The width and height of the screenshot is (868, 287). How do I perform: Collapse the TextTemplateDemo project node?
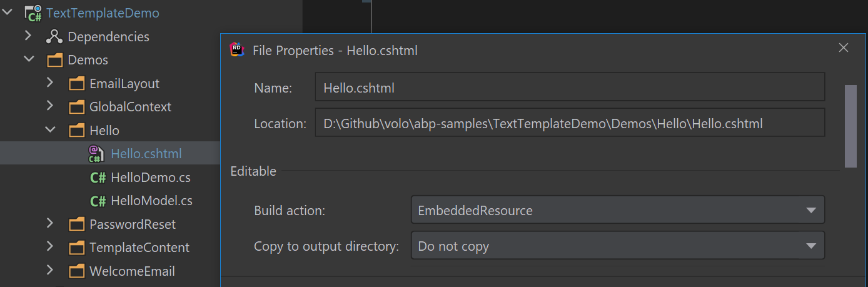point(8,13)
